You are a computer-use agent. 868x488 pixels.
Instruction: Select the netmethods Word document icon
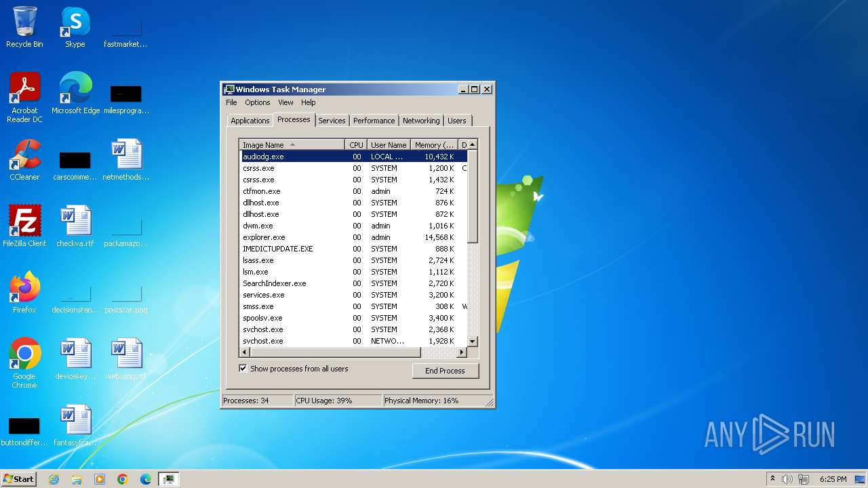[x=126, y=159]
